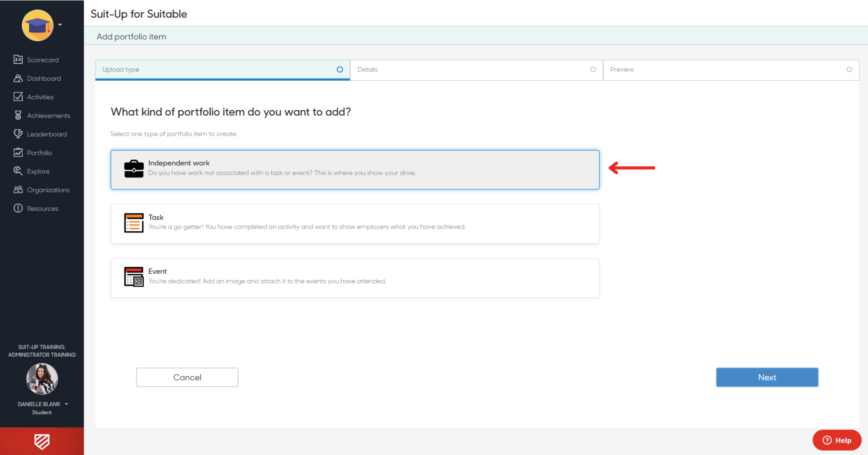Expand dropdown arrow beside graduation logo
868x455 pixels.
point(60,25)
